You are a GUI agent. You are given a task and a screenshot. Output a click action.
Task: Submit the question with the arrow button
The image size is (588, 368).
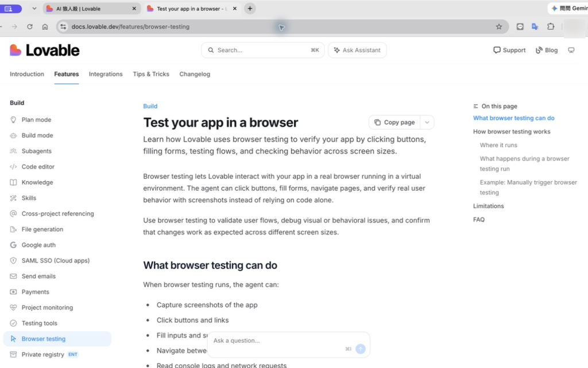361,349
